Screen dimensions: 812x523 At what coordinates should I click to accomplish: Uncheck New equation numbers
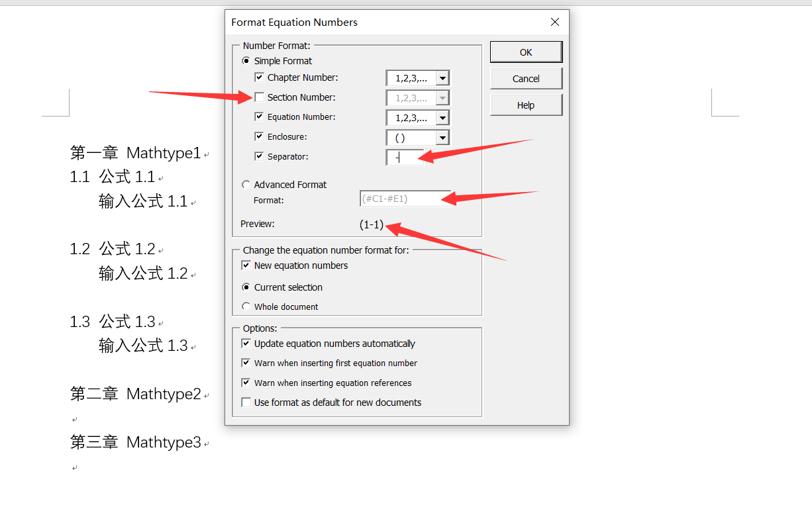coord(246,265)
